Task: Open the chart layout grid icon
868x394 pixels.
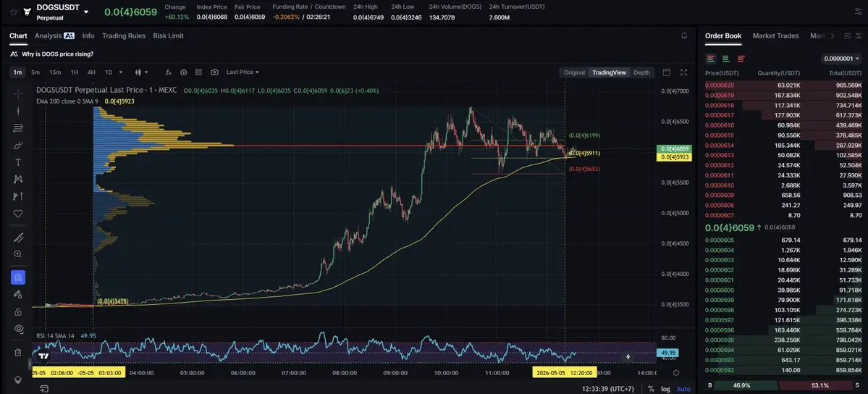Action: [x=199, y=72]
